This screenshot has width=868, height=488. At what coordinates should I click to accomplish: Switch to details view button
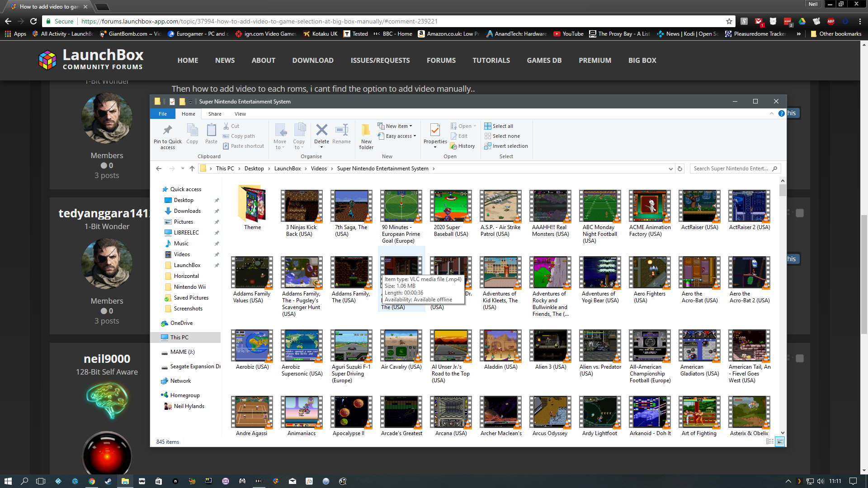pyautogui.click(x=770, y=441)
